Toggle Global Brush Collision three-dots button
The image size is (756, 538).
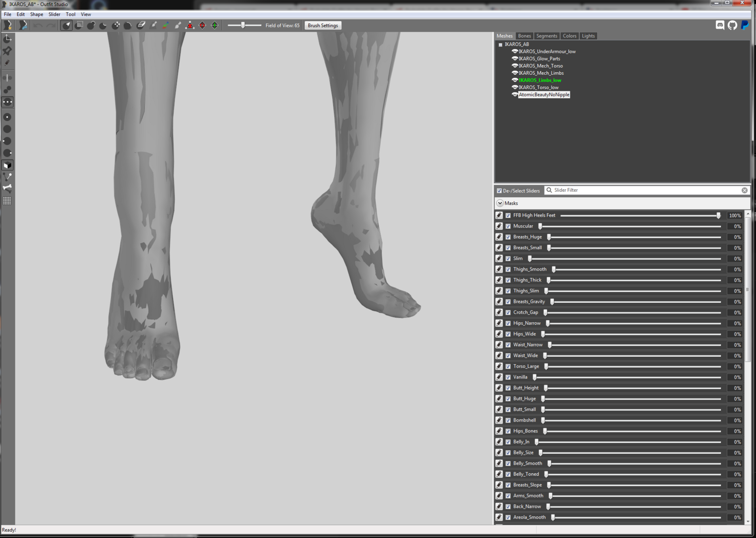point(7,102)
